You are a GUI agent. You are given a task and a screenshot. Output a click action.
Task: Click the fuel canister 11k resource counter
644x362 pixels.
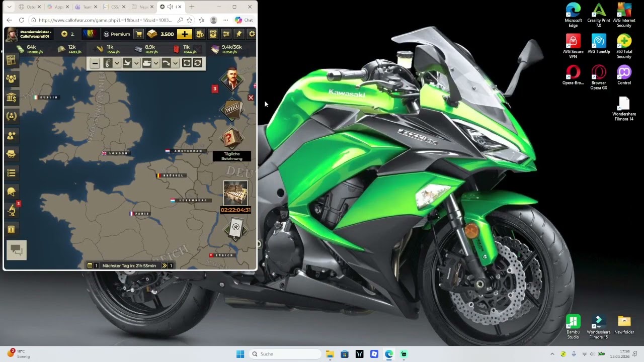184,49
